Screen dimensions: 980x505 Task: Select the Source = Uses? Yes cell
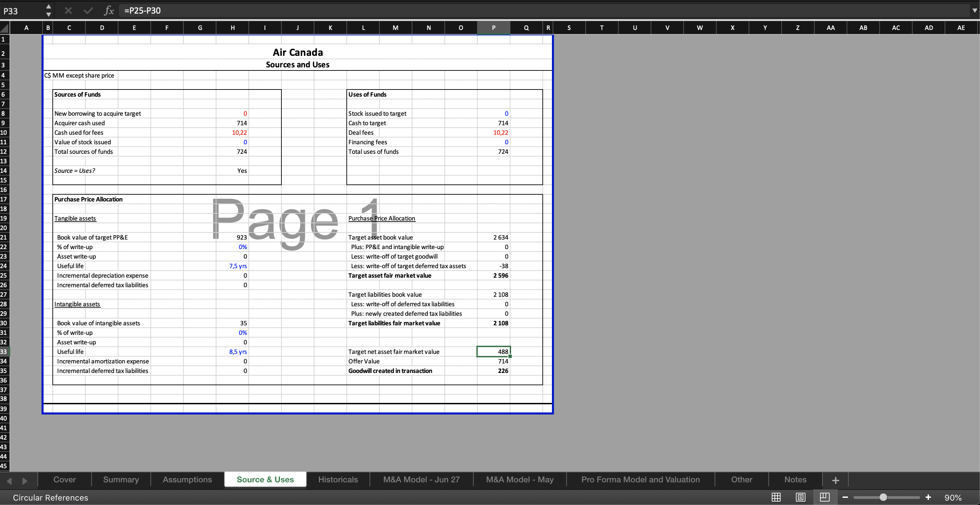pyautogui.click(x=232, y=170)
